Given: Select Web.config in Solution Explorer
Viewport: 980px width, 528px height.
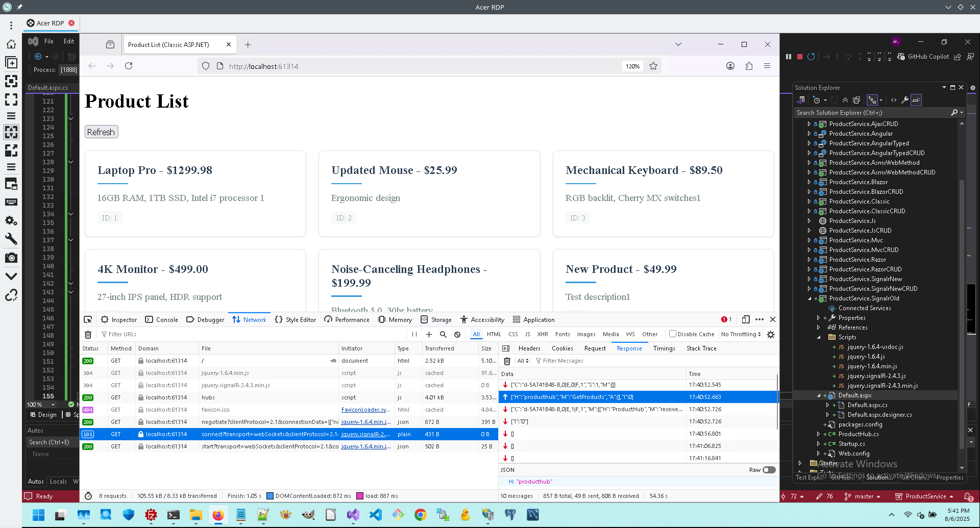Looking at the screenshot, I should pos(853,454).
